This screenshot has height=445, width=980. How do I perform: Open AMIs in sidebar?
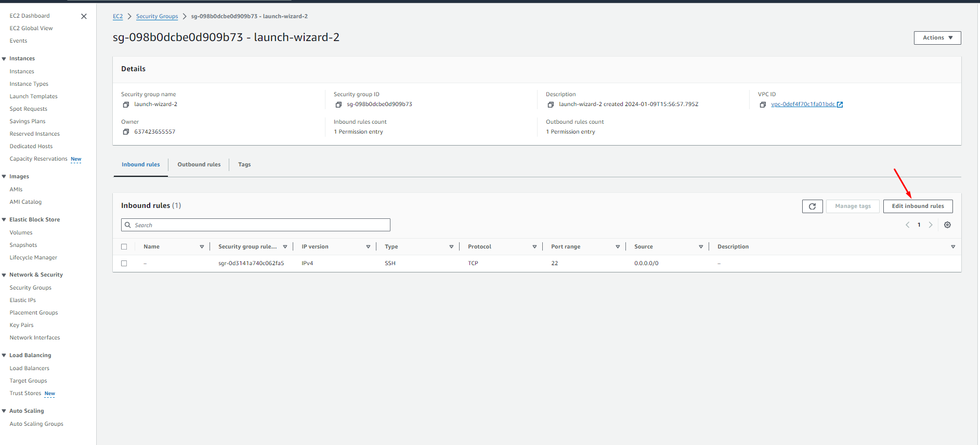pos(16,190)
